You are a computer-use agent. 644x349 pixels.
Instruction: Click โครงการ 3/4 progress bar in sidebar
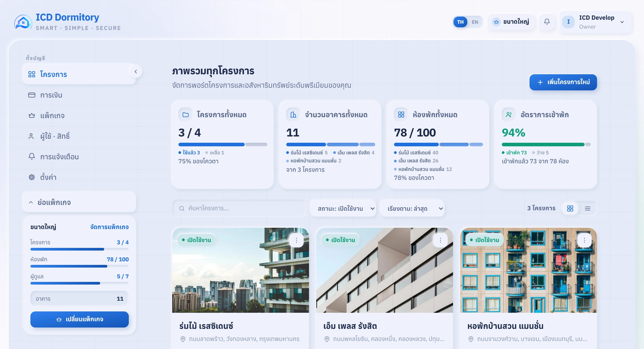point(80,249)
